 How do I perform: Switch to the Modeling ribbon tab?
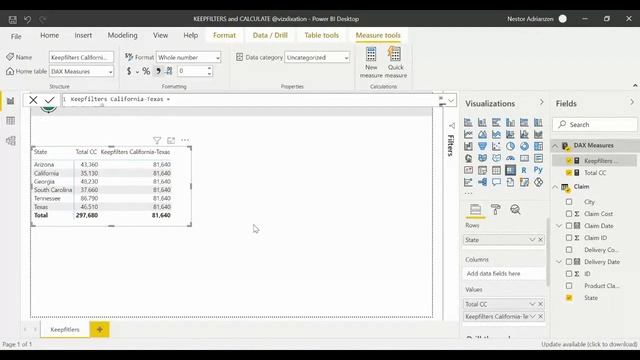pos(122,36)
